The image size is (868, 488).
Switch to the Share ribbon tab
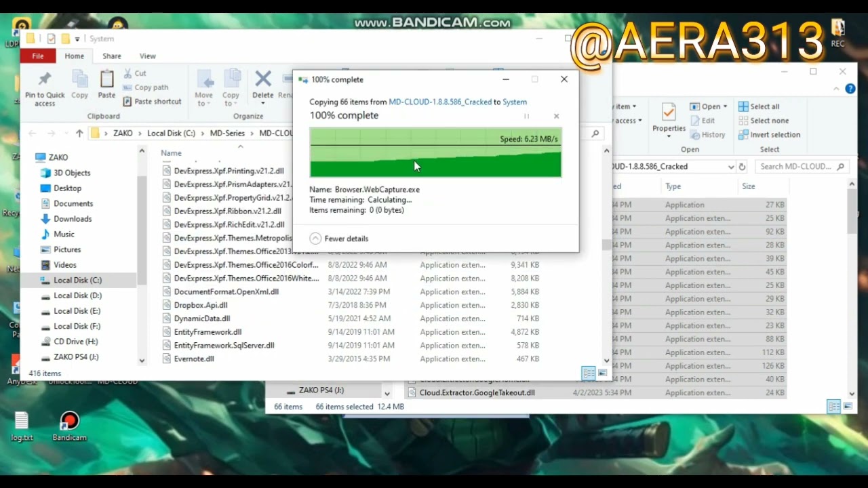tap(112, 56)
